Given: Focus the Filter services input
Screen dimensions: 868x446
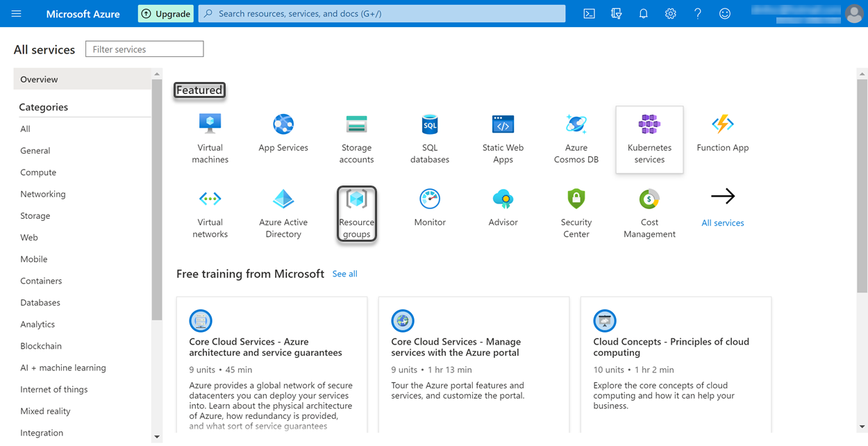Looking at the screenshot, I should [144, 49].
